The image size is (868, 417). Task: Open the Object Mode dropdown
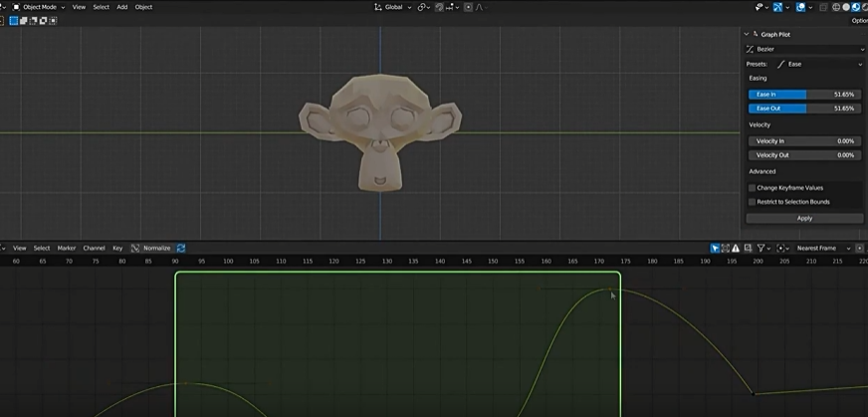pyautogui.click(x=38, y=7)
